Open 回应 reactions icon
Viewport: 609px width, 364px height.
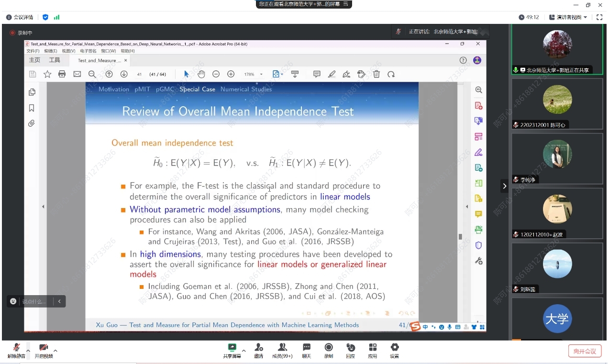coord(351,350)
